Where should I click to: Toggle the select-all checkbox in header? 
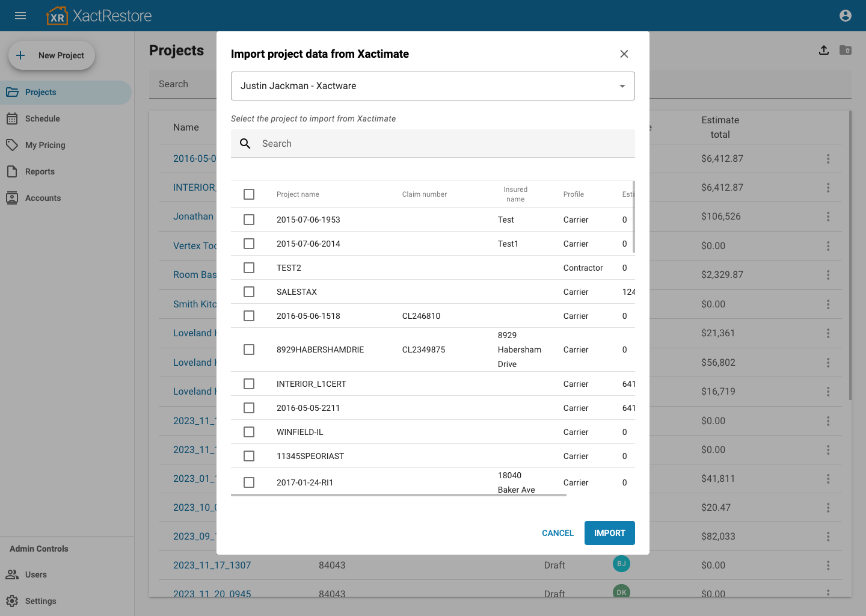click(x=249, y=194)
